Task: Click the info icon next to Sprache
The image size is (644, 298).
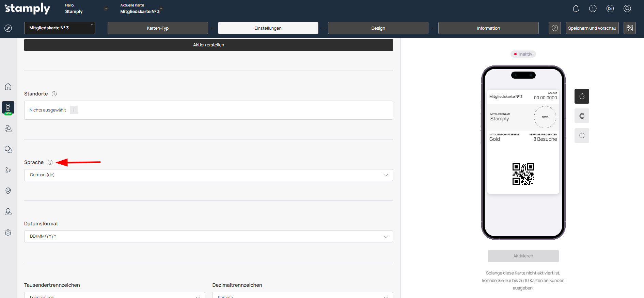Action: pos(50,163)
